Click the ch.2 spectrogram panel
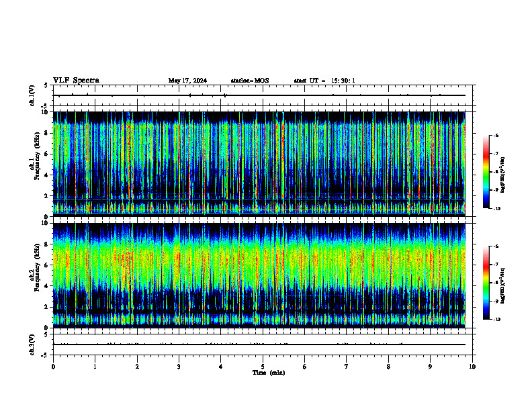This screenshot has width=532, height=411. [259, 275]
